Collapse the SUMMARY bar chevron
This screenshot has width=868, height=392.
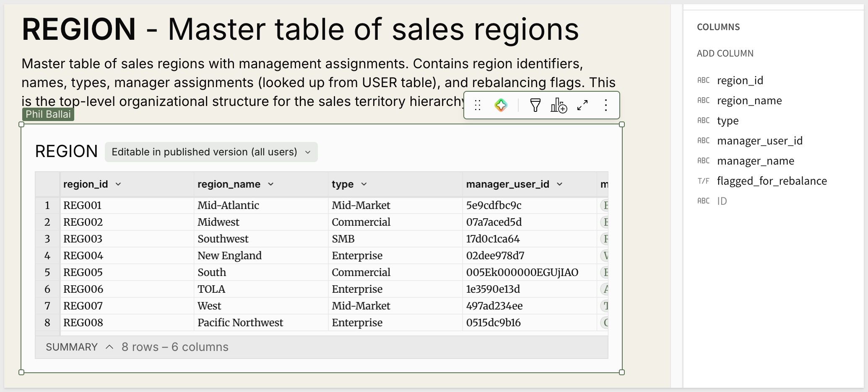(x=109, y=347)
